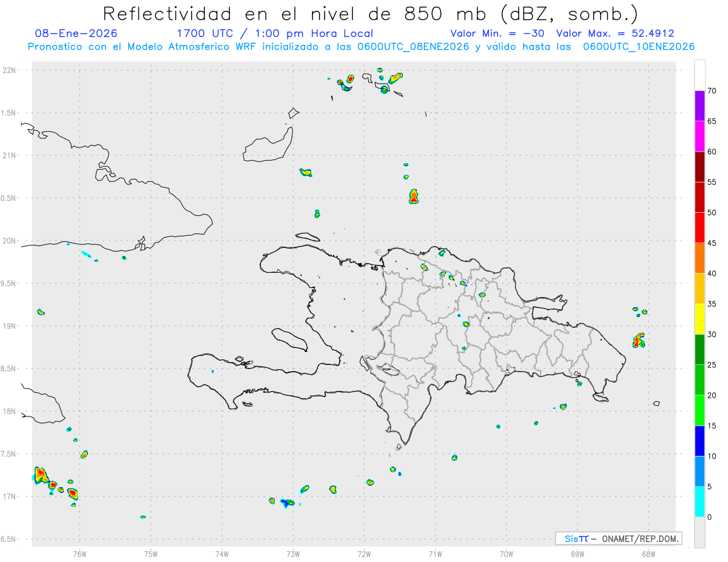The width and height of the screenshot is (728, 562).
Task: Click the color scale label '25'
Action: click(712, 365)
